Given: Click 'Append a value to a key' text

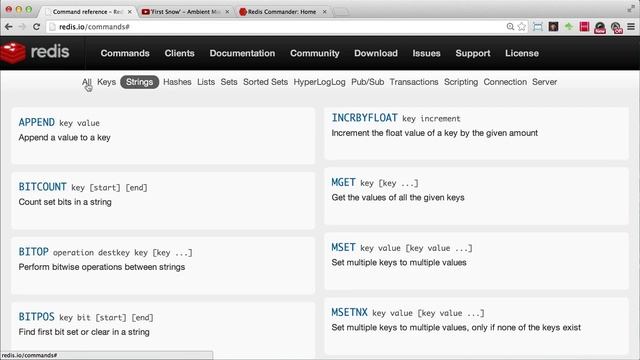Looking at the screenshot, I should click(64, 138).
